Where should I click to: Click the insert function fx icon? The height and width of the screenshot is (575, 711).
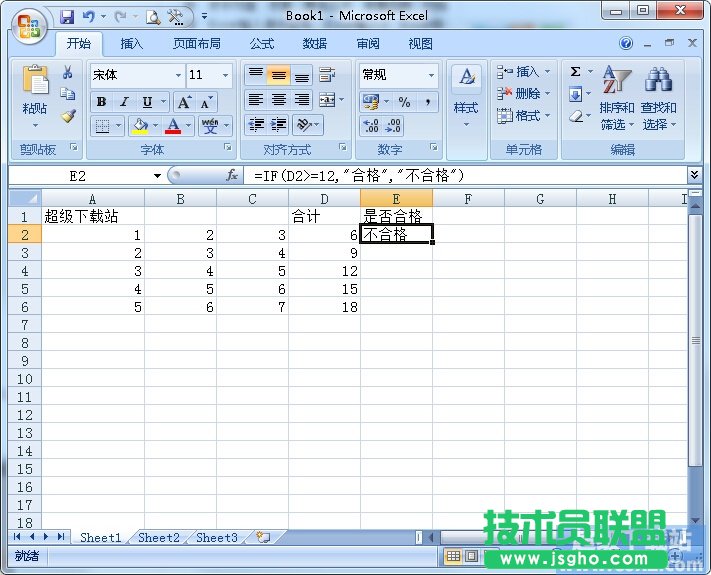coord(232,175)
